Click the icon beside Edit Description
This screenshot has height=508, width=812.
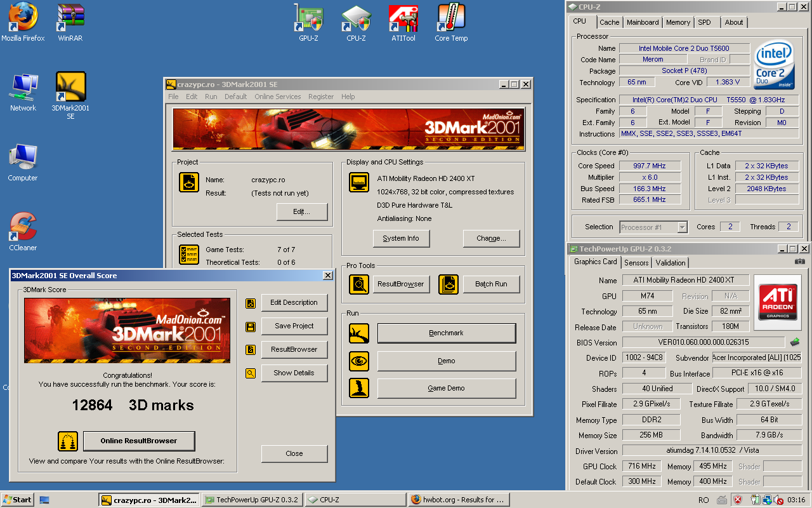(x=251, y=303)
